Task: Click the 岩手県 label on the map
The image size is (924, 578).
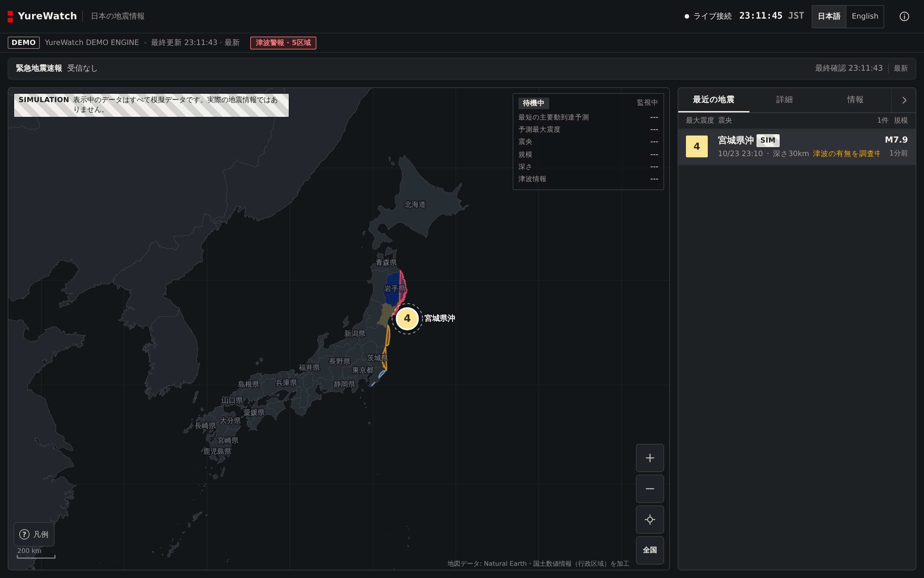Action: [x=394, y=289]
